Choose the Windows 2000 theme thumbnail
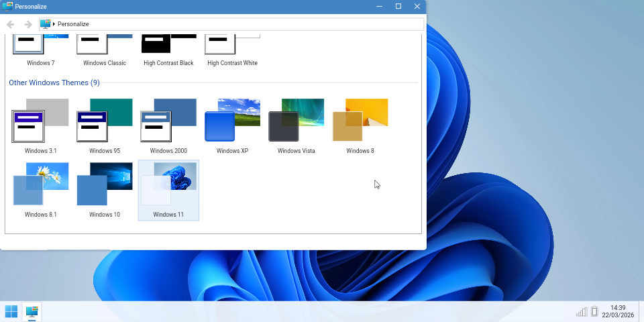 click(168, 121)
